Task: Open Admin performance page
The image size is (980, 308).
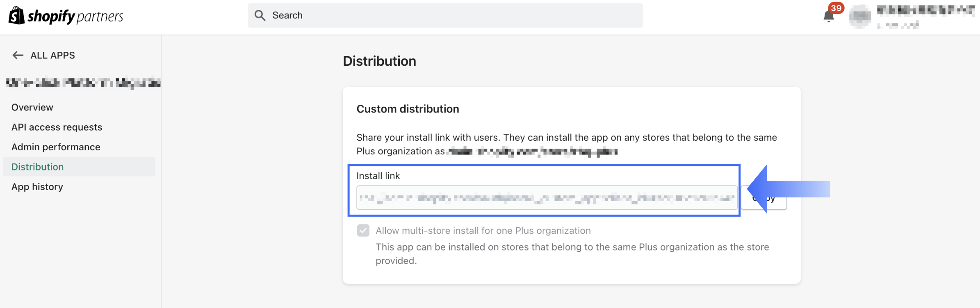Action: point(56,147)
